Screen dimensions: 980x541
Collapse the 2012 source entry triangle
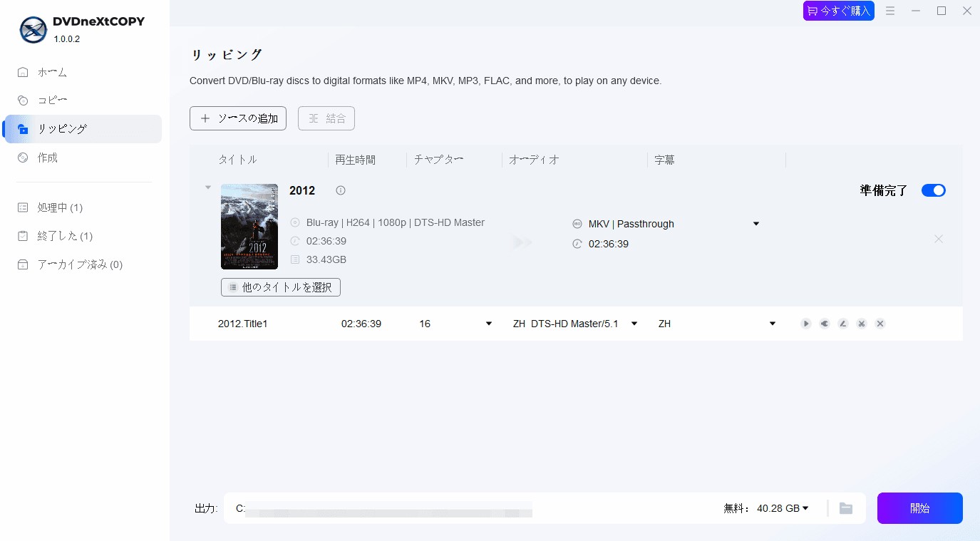[x=208, y=188]
